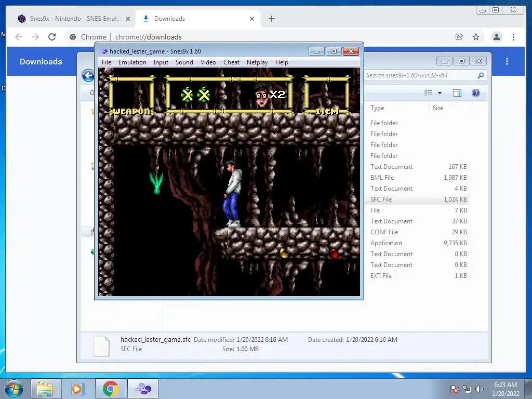
Task: Bookmark this page with the star icon
Action: [476, 37]
